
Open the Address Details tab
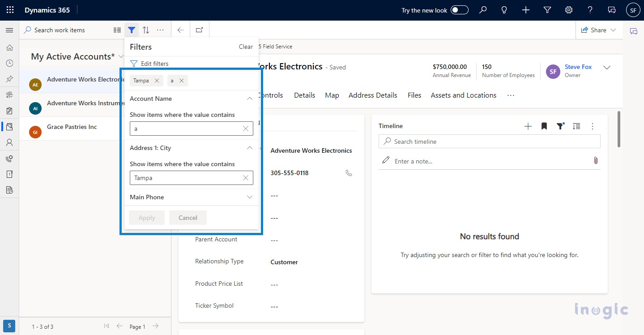pyautogui.click(x=373, y=95)
